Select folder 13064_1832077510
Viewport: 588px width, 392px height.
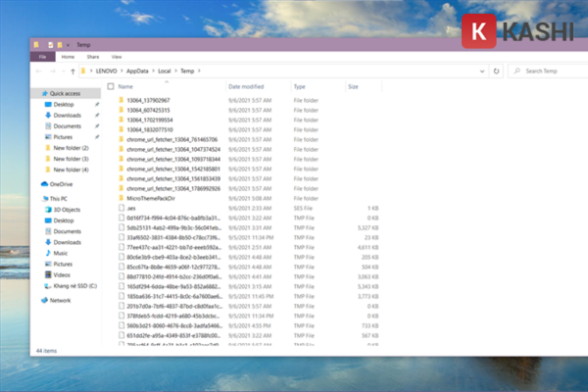tap(150, 129)
